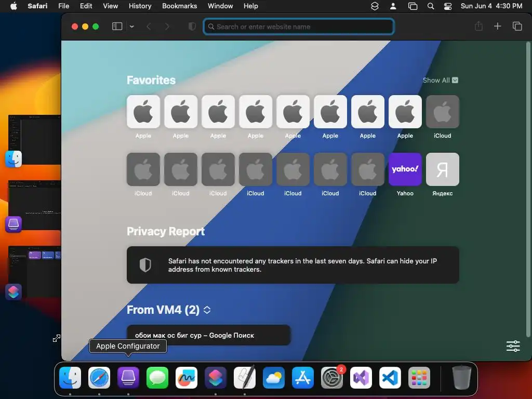Image resolution: width=532 pixels, height=399 pixels.
Task: Open the Window menu
Action: coord(220,6)
